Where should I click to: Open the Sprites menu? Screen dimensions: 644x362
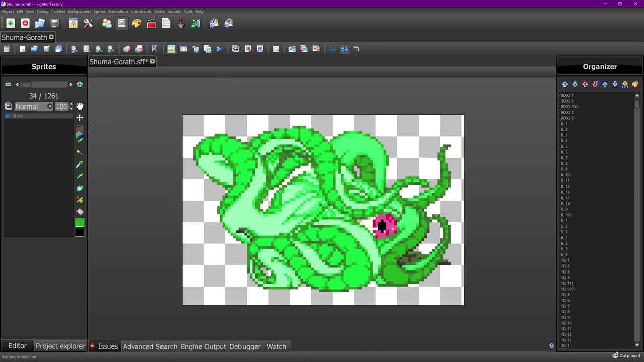tap(99, 11)
